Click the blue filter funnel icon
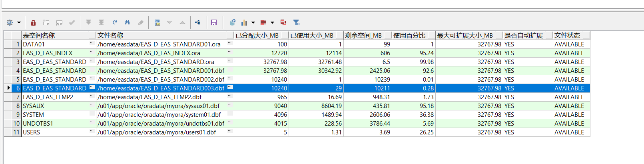 click(x=296, y=23)
